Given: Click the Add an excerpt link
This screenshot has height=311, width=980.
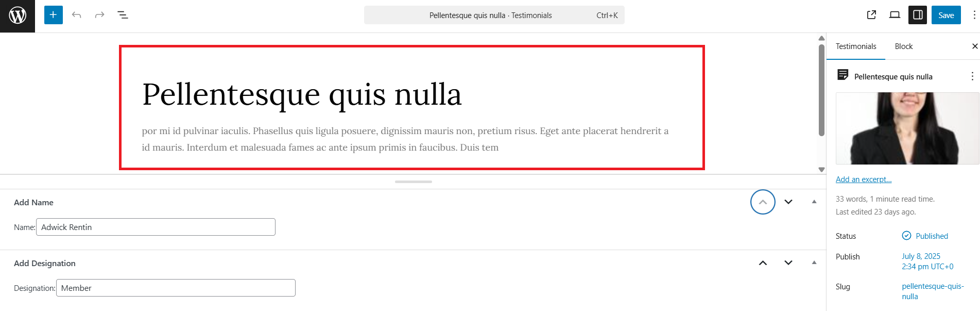Looking at the screenshot, I should (863, 179).
